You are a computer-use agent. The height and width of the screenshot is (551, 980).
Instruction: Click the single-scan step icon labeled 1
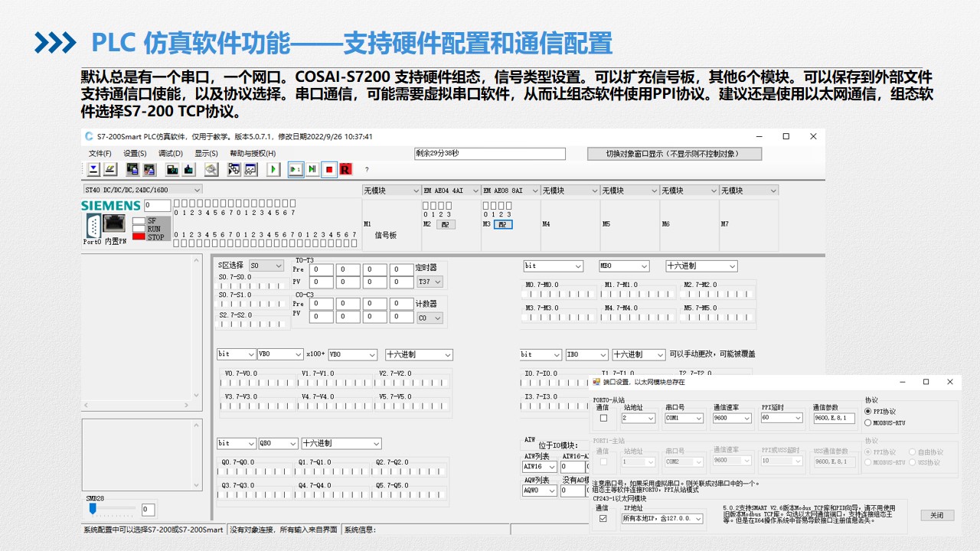(x=296, y=169)
